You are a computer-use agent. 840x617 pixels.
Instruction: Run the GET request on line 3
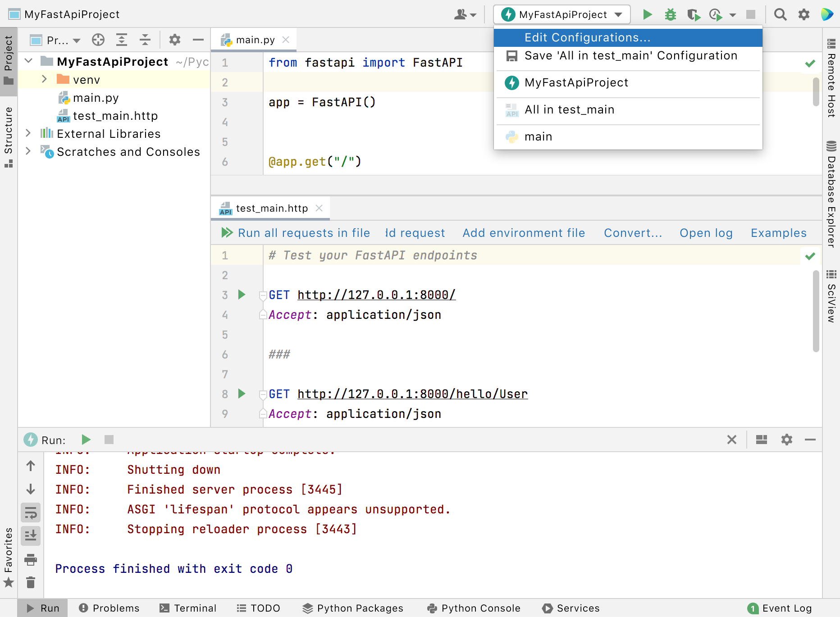coord(242,295)
